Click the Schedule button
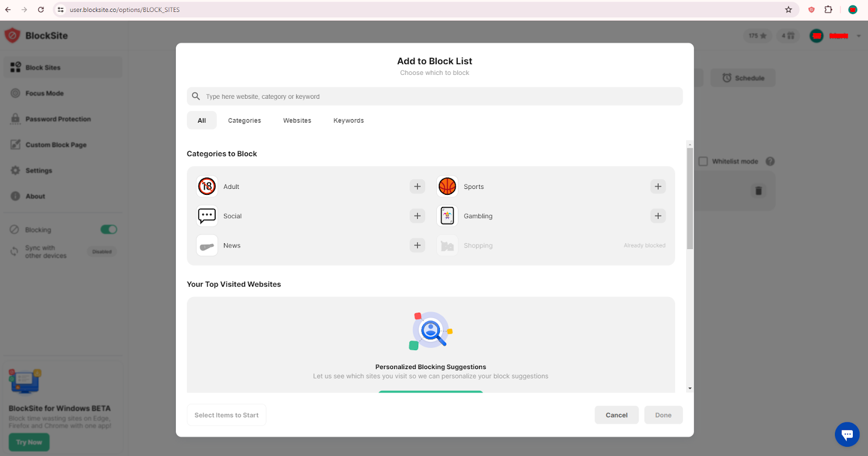Image resolution: width=868 pixels, height=456 pixels. (743, 78)
